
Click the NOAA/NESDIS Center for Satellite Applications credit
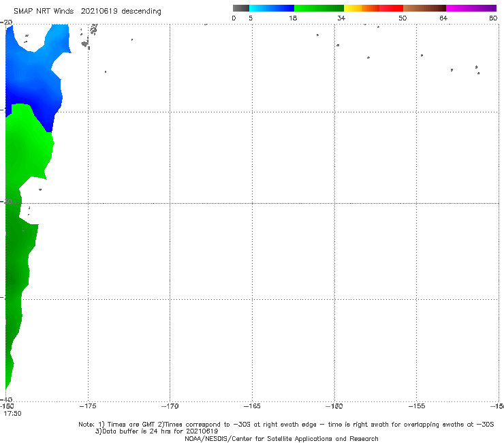click(281, 438)
